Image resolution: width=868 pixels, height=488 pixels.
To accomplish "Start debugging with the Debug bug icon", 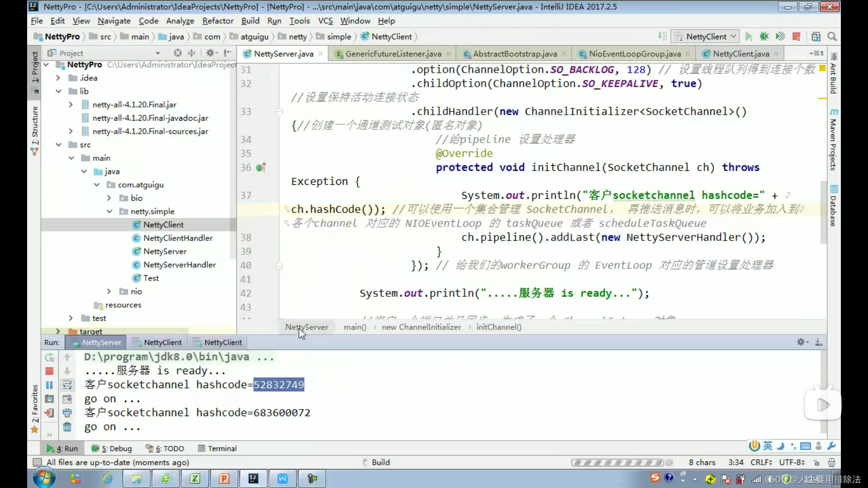I will point(764,37).
